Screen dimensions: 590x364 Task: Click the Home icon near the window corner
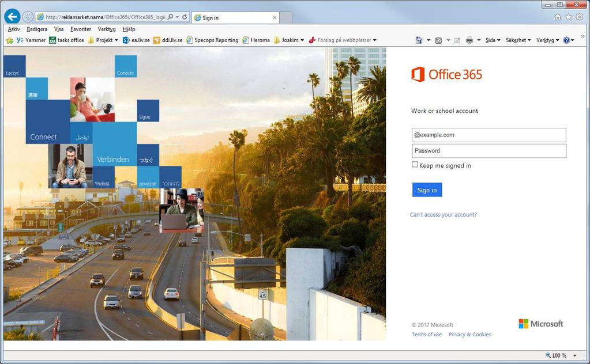point(558,17)
